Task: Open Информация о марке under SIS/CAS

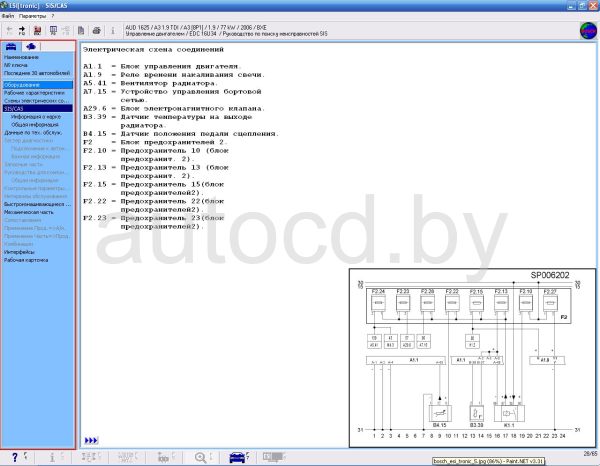Action: click(36, 117)
